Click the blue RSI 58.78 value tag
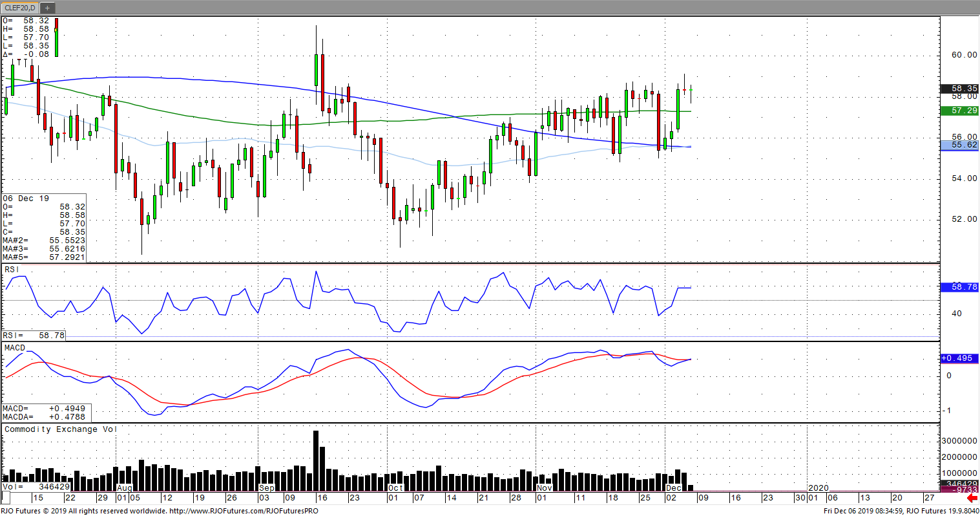The height and width of the screenshot is (516, 980). coord(959,287)
